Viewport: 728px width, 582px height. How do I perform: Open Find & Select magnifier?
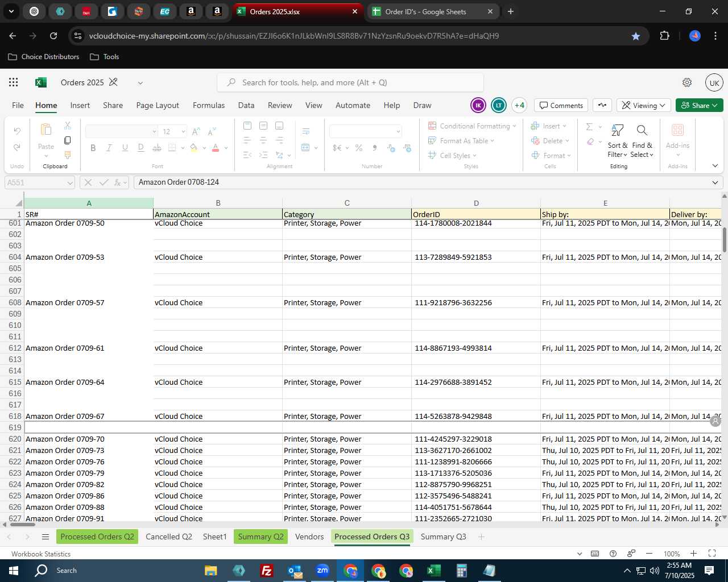pyautogui.click(x=642, y=131)
